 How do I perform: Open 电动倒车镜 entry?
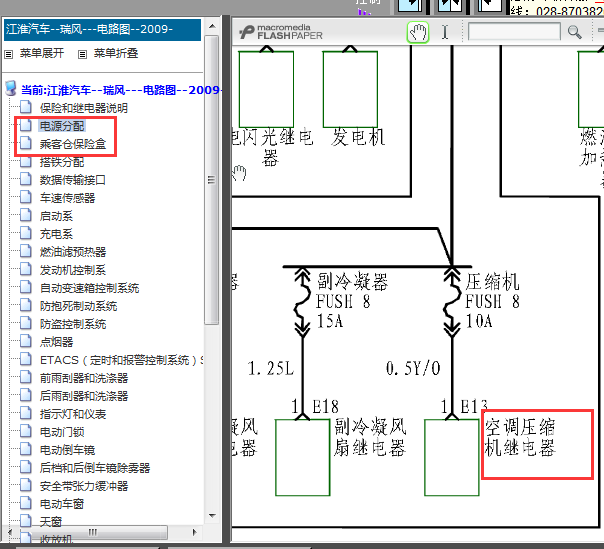[67, 450]
